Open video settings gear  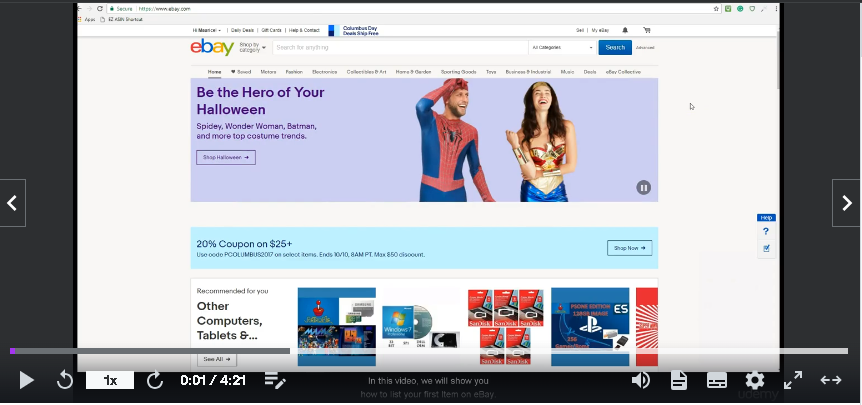[754, 380]
